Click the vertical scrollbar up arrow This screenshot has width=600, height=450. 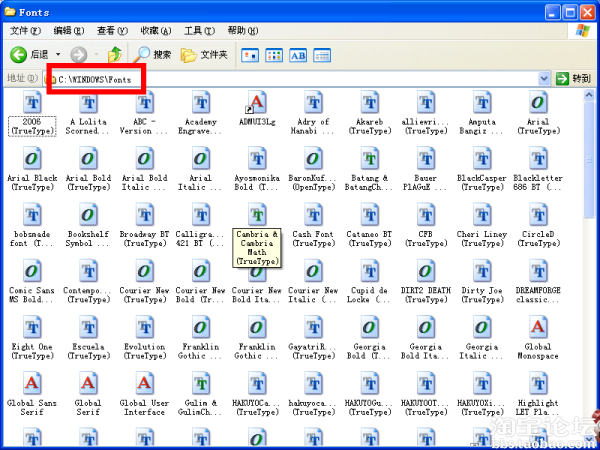(x=589, y=95)
